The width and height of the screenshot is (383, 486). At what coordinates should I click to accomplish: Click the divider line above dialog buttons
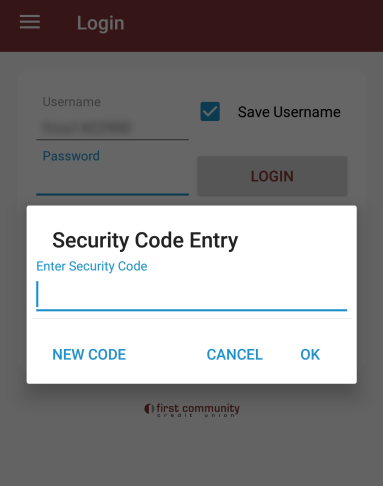tap(192, 319)
